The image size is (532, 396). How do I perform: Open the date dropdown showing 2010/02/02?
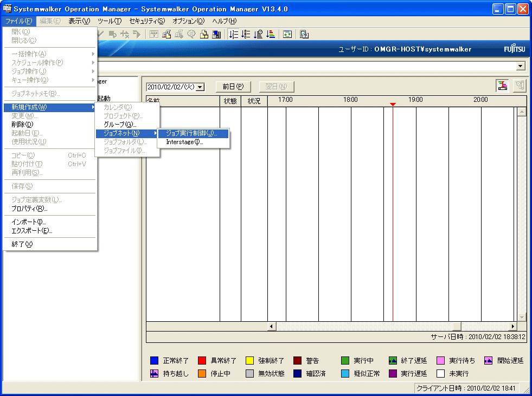[x=200, y=87]
